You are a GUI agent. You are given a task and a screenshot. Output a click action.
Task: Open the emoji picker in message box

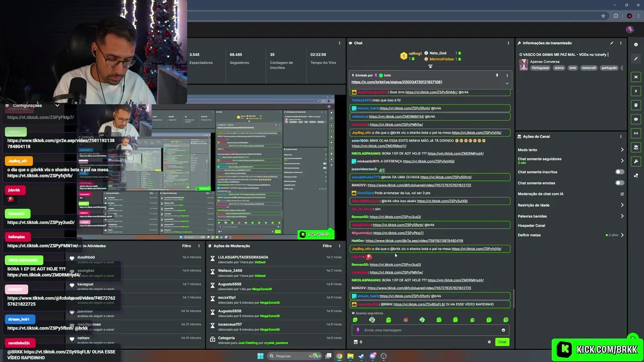pos(503,330)
